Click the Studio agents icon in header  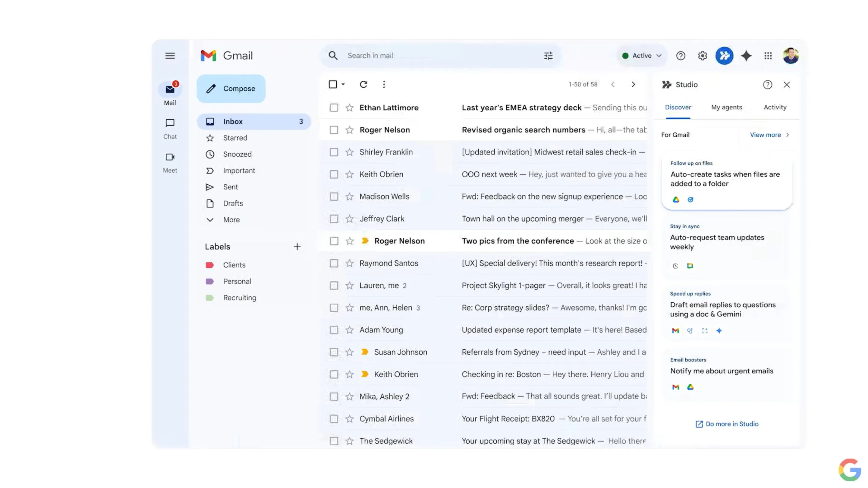coord(724,55)
